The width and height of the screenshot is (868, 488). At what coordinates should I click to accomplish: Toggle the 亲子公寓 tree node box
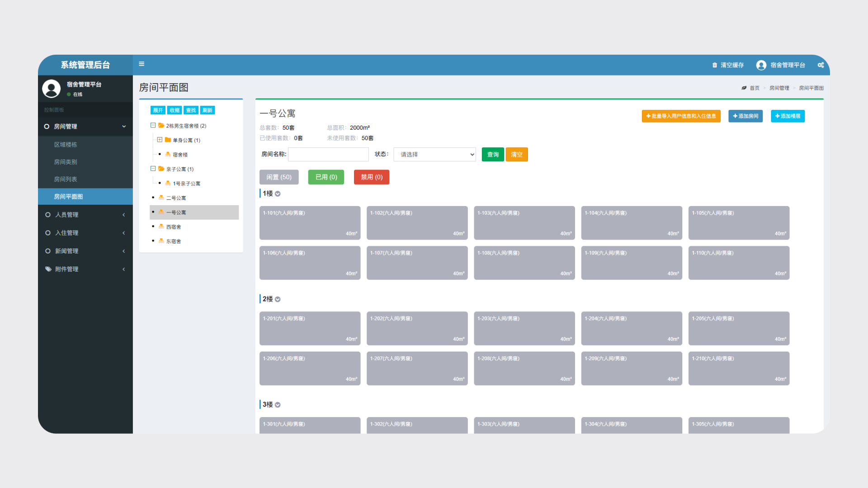(153, 169)
